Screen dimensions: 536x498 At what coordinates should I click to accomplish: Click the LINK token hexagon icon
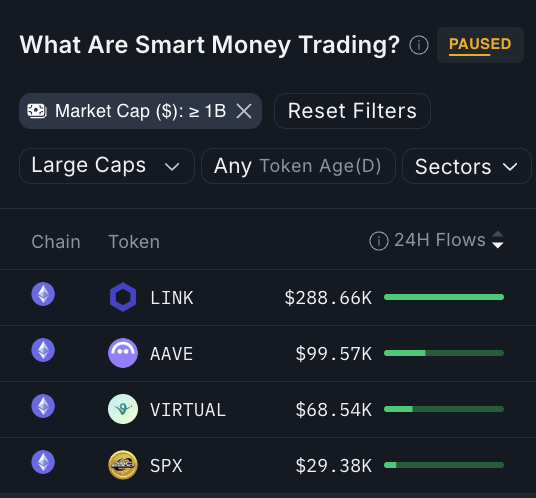(x=123, y=297)
